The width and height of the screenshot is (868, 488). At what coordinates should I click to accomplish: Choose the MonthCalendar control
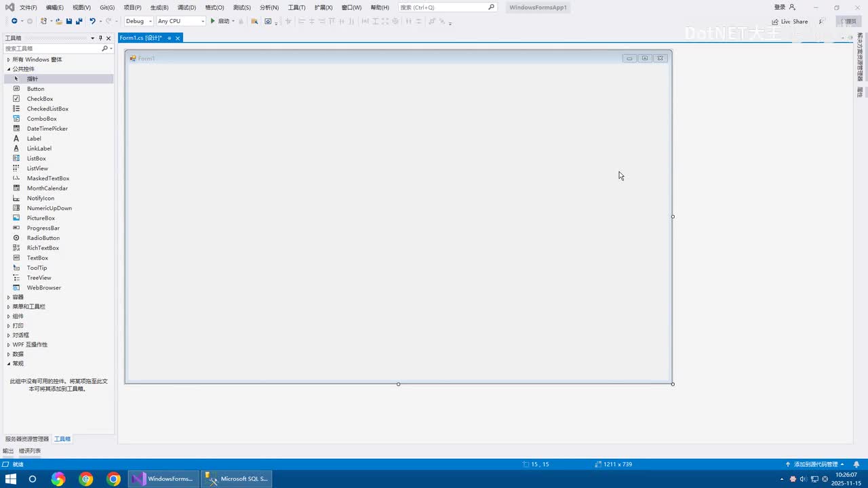[x=58, y=188]
